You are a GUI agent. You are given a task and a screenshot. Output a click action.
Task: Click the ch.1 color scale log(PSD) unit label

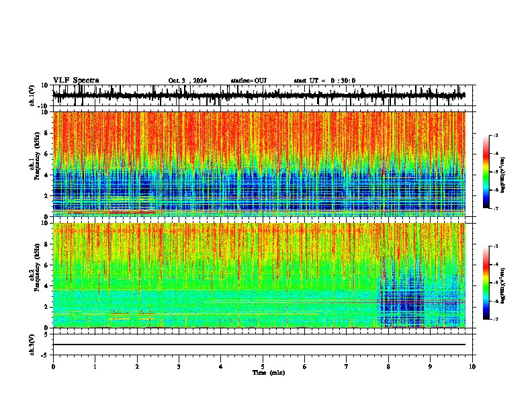503,175
